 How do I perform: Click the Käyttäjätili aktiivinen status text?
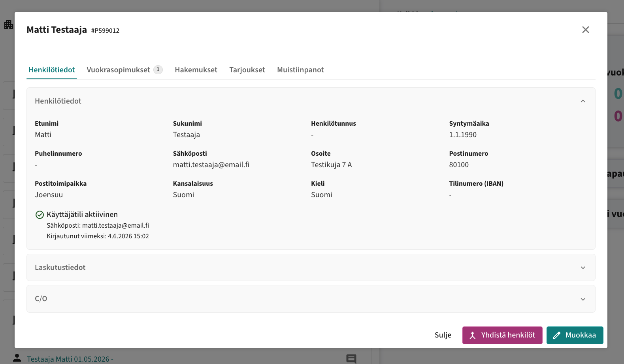pyautogui.click(x=82, y=215)
